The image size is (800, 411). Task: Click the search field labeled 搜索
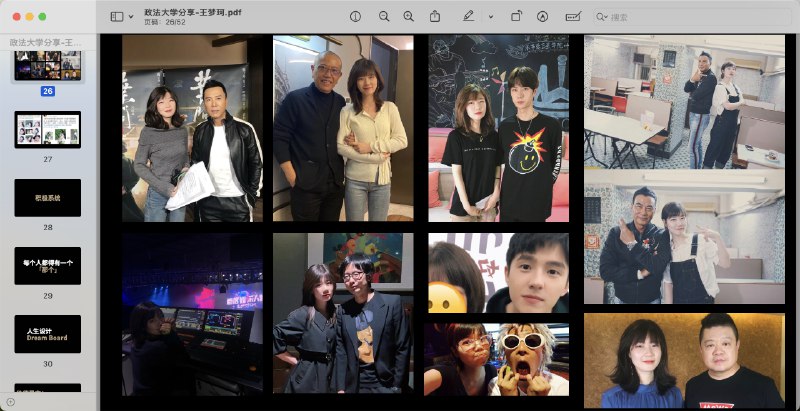click(x=693, y=17)
